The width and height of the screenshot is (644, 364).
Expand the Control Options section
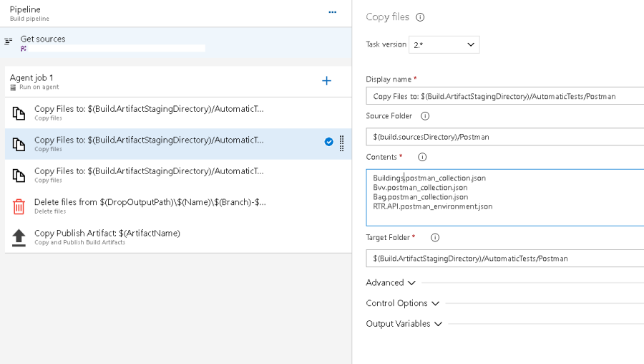point(402,303)
